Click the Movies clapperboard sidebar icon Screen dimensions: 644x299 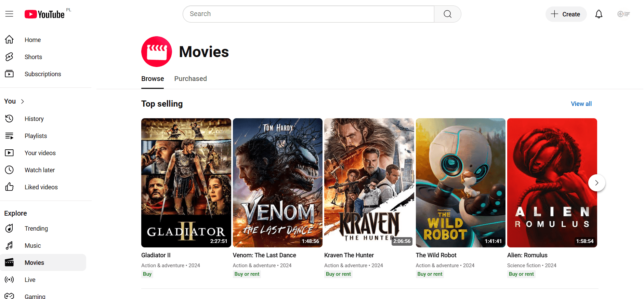[9, 262]
